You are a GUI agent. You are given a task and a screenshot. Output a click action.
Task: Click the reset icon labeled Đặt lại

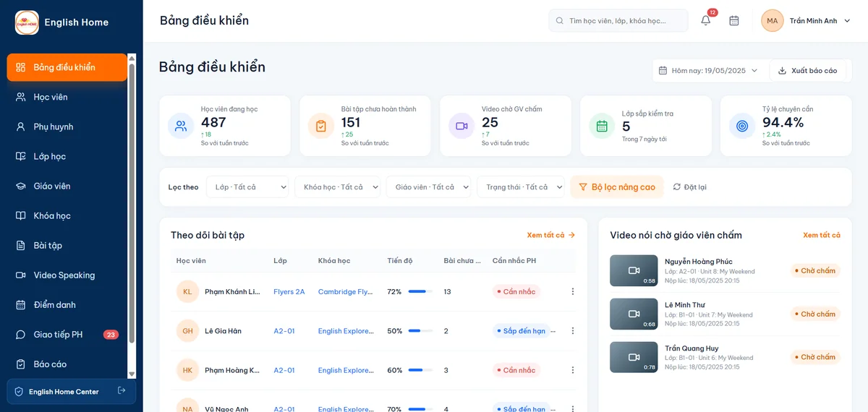point(689,187)
